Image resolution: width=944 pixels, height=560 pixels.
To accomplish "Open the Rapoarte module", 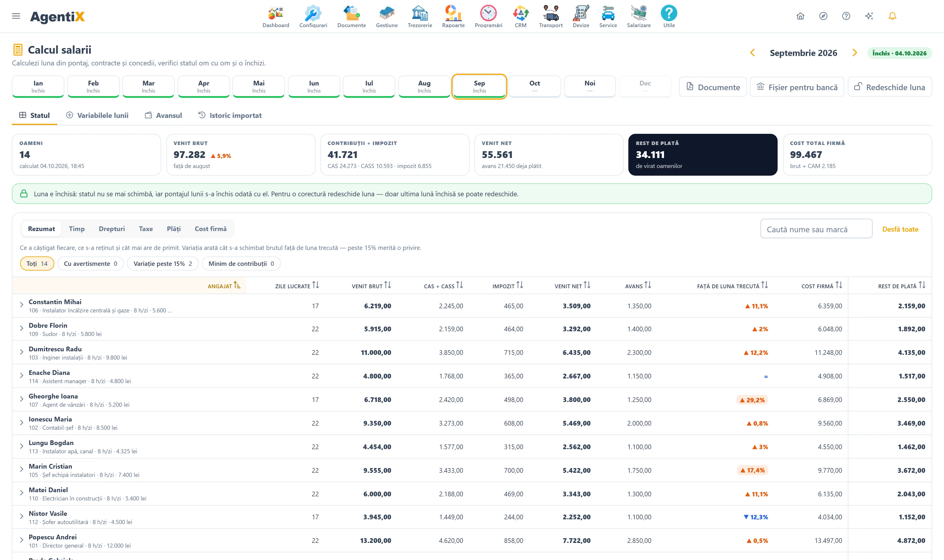I will 453,17.
